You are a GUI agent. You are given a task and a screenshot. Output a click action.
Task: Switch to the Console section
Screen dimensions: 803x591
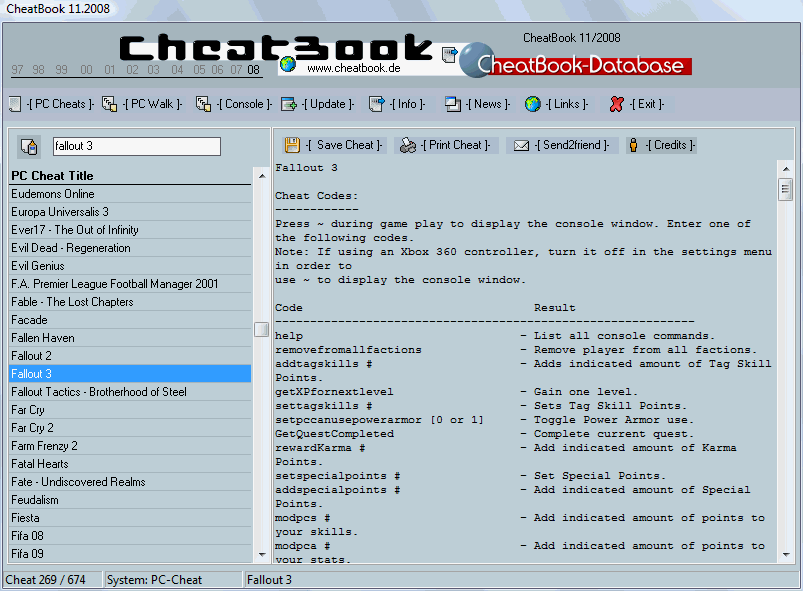[x=244, y=104]
